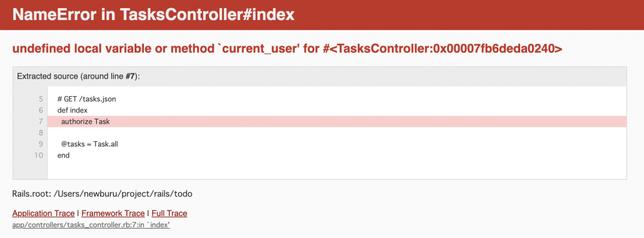Click the 'def index' code line
644x238 pixels.
[x=72, y=111]
